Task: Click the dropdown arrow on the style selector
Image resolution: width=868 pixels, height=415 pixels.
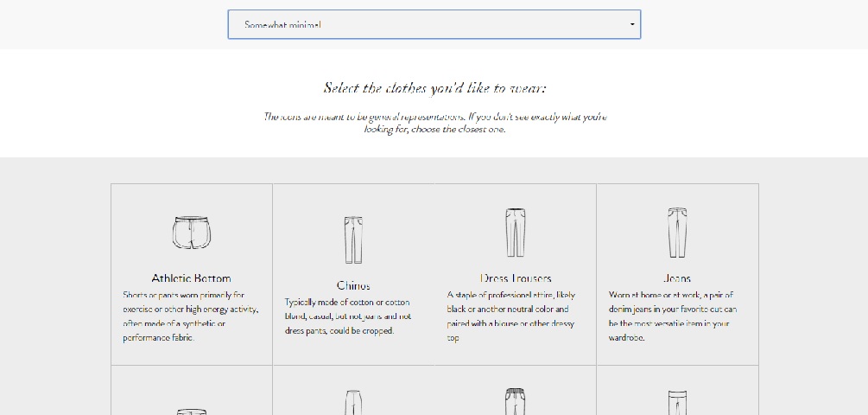Action: click(632, 24)
